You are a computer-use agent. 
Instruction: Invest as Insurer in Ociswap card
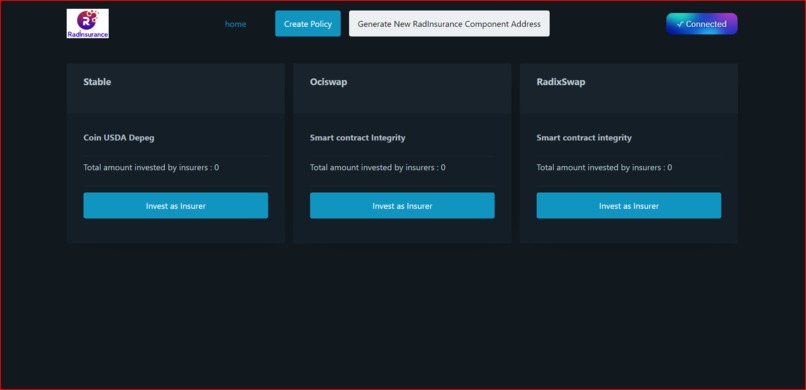(402, 206)
